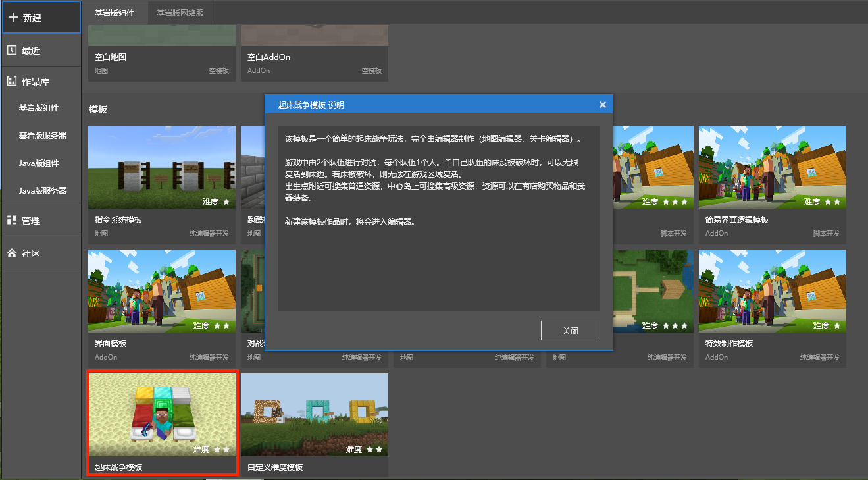Click the 新建该模板作品时 line in the dialog

pos(349,222)
